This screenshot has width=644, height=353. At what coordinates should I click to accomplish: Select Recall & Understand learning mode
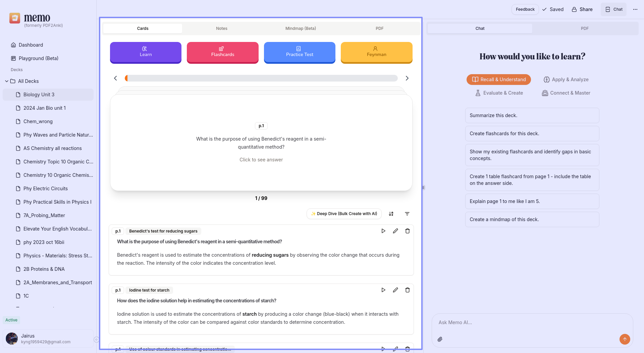(498, 80)
